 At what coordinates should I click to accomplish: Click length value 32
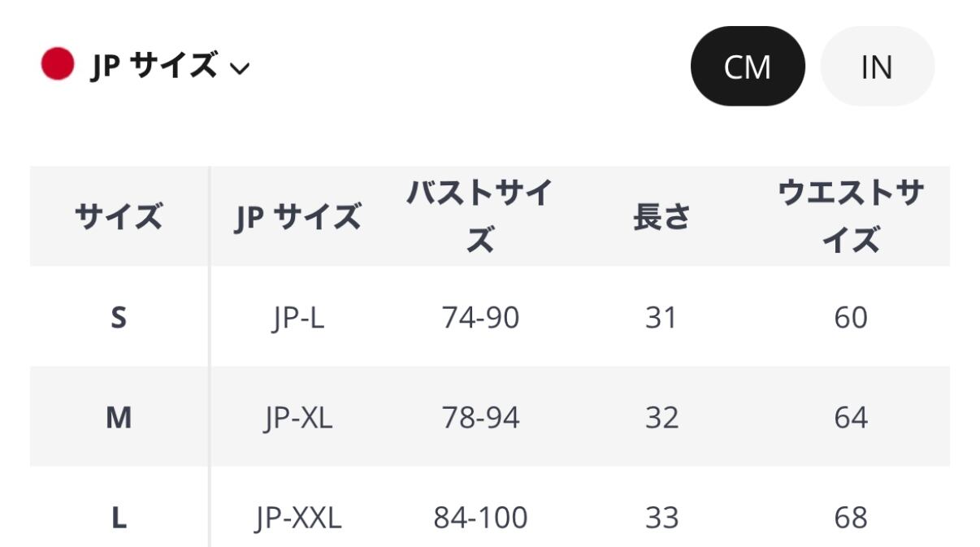(661, 418)
